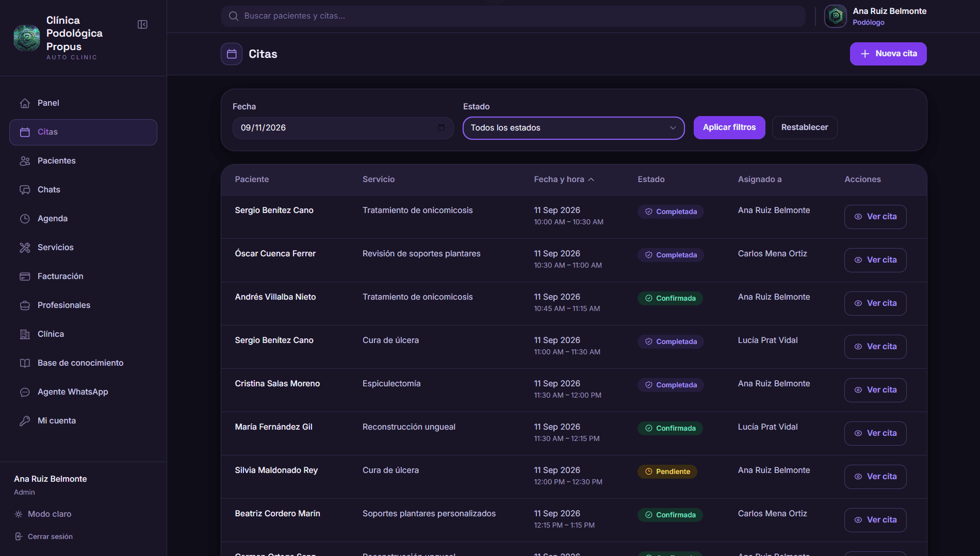The image size is (980, 556).
Task: Collapse the sidebar with the panel icon
Action: click(142, 25)
